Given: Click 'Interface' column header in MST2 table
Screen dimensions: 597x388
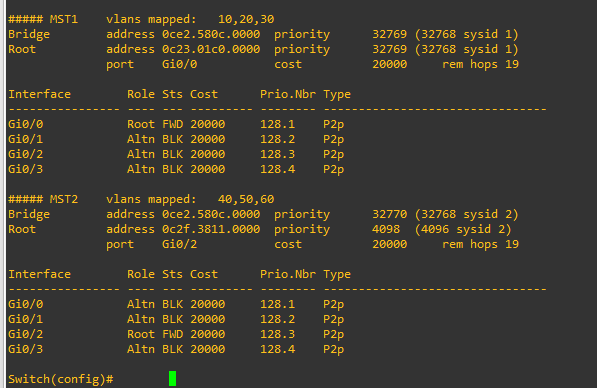Looking at the screenshot, I should click(40, 274).
